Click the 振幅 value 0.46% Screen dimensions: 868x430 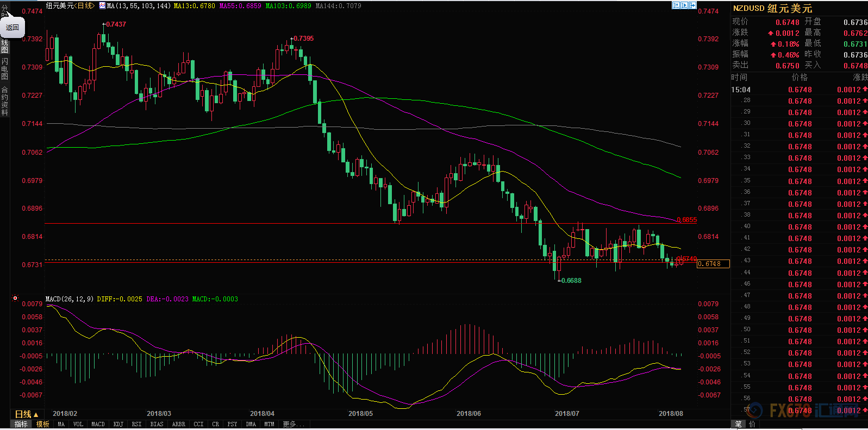tap(789, 55)
